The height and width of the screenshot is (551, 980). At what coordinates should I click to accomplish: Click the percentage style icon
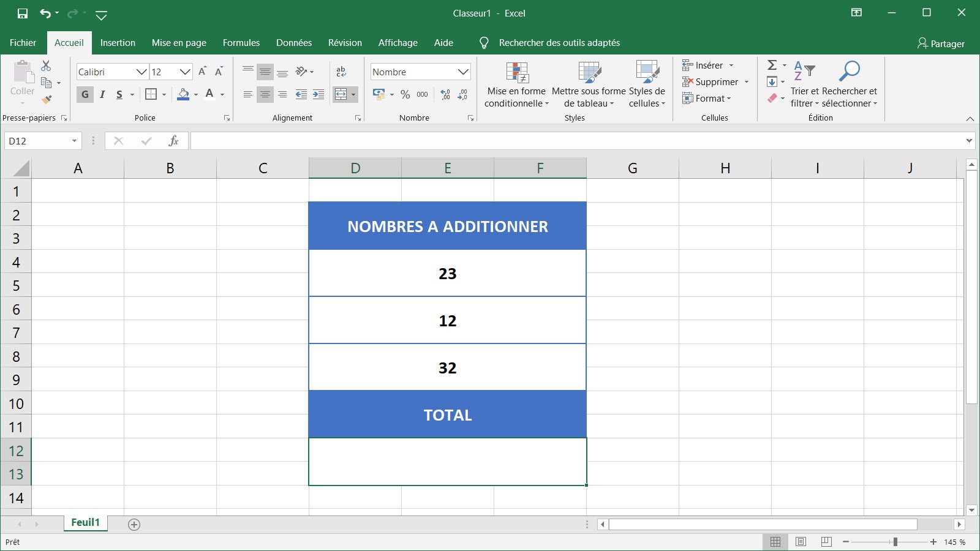[404, 94]
